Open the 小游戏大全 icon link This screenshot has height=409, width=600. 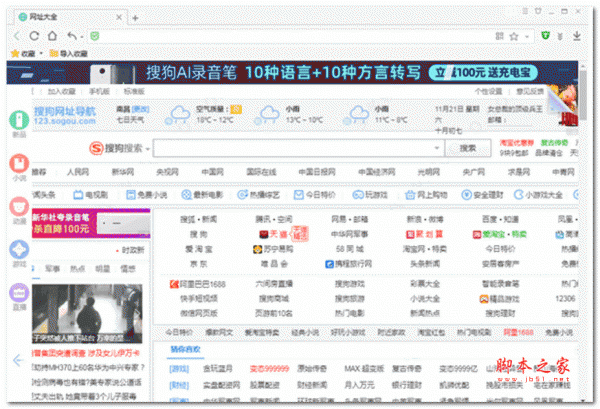click(538, 195)
